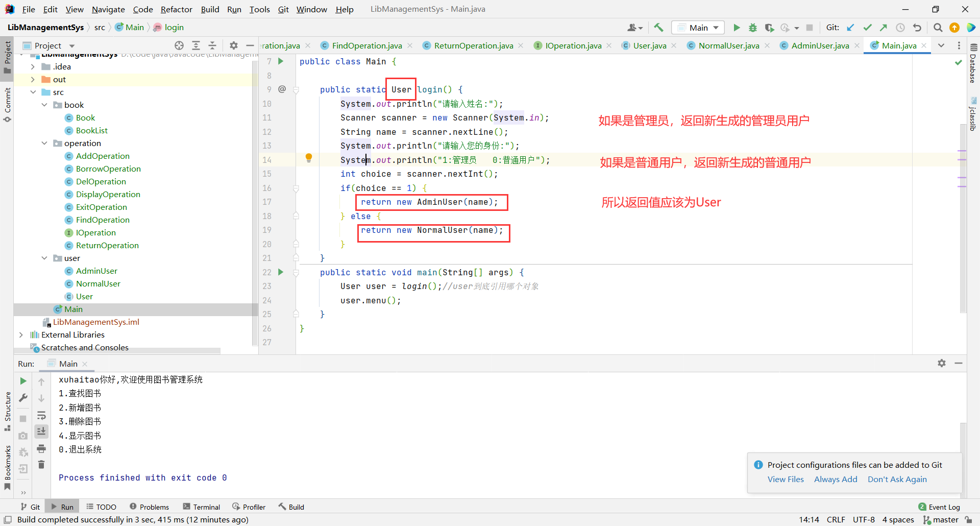Collapse the src folder
Image resolution: width=980 pixels, height=526 pixels.
pyautogui.click(x=33, y=92)
